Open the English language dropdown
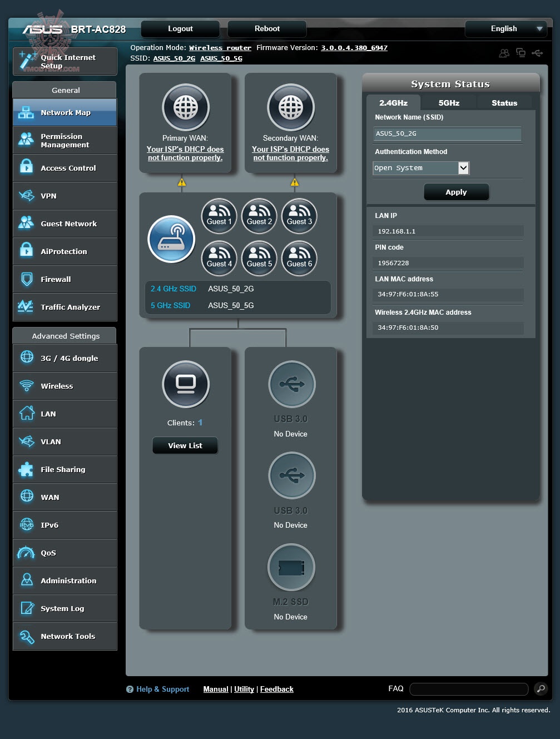The height and width of the screenshot is (739, 560). coord(506,28)
